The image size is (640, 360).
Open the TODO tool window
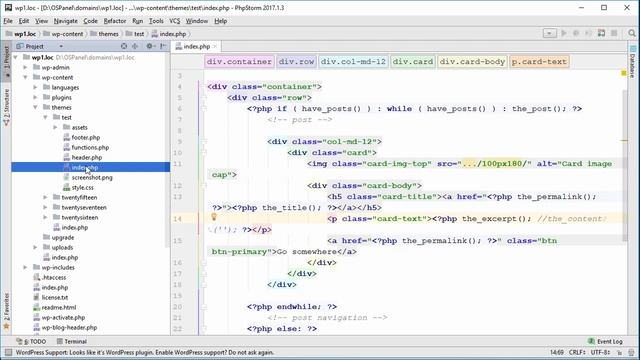[31, 341]
